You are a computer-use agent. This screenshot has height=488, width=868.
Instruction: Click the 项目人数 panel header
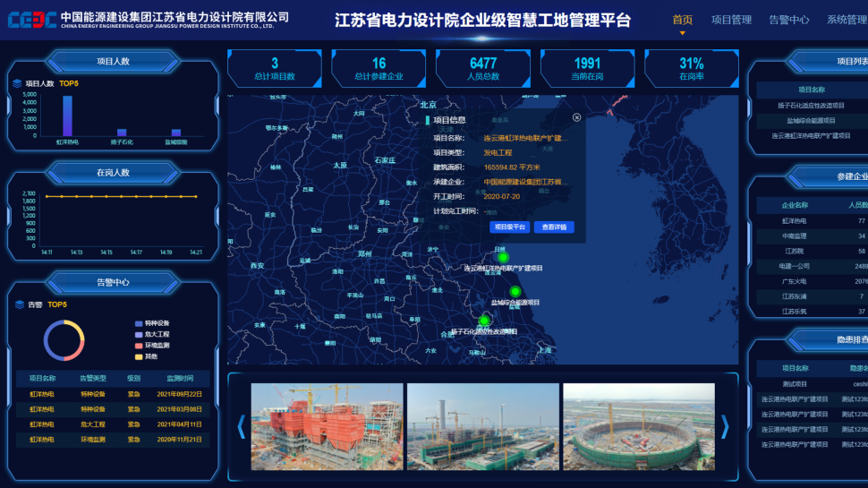(113, 62)
